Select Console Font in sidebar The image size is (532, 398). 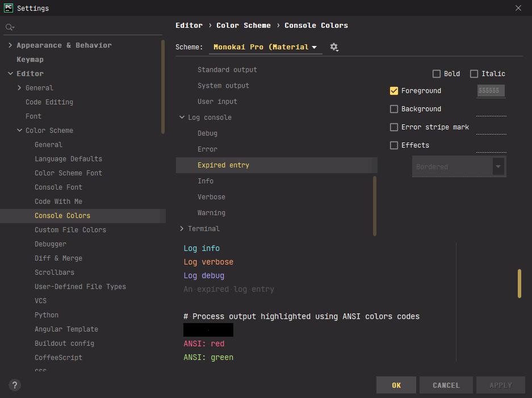(58, 187)
